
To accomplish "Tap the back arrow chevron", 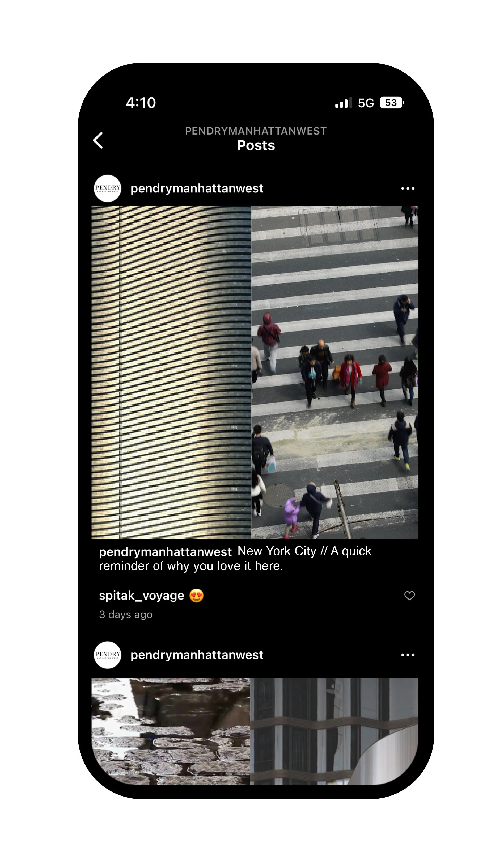I will (98, 140).
